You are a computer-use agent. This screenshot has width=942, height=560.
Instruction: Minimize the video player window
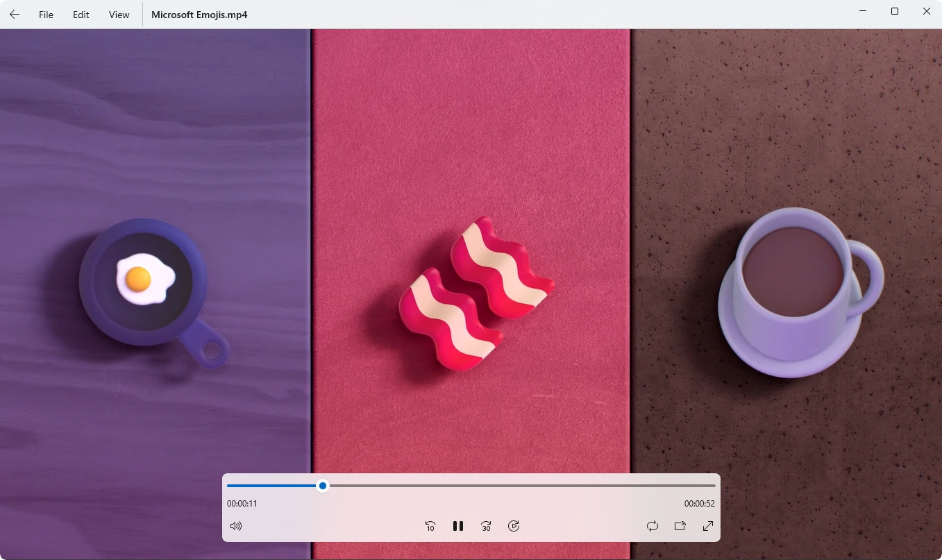click(863, 11)
